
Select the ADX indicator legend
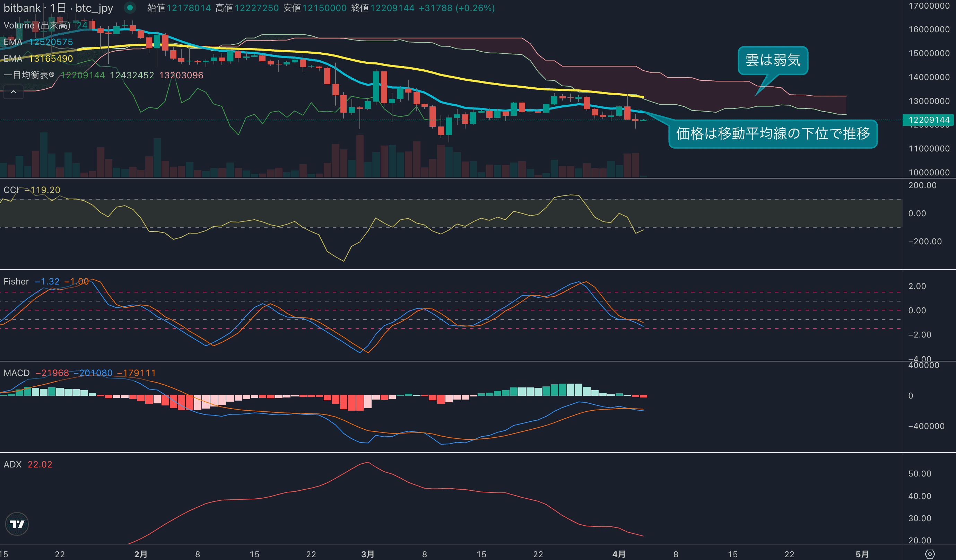coord(12,464)
